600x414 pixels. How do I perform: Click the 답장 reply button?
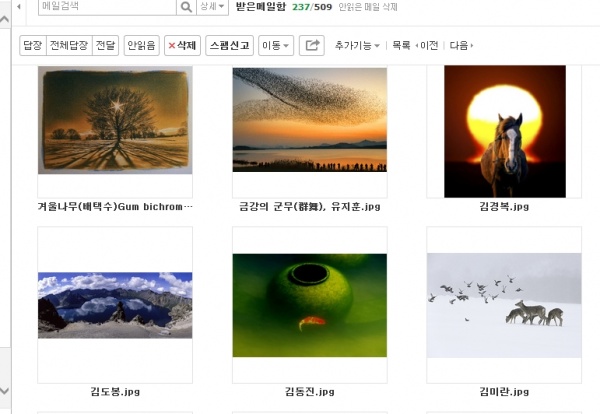(x=33, y=46)
